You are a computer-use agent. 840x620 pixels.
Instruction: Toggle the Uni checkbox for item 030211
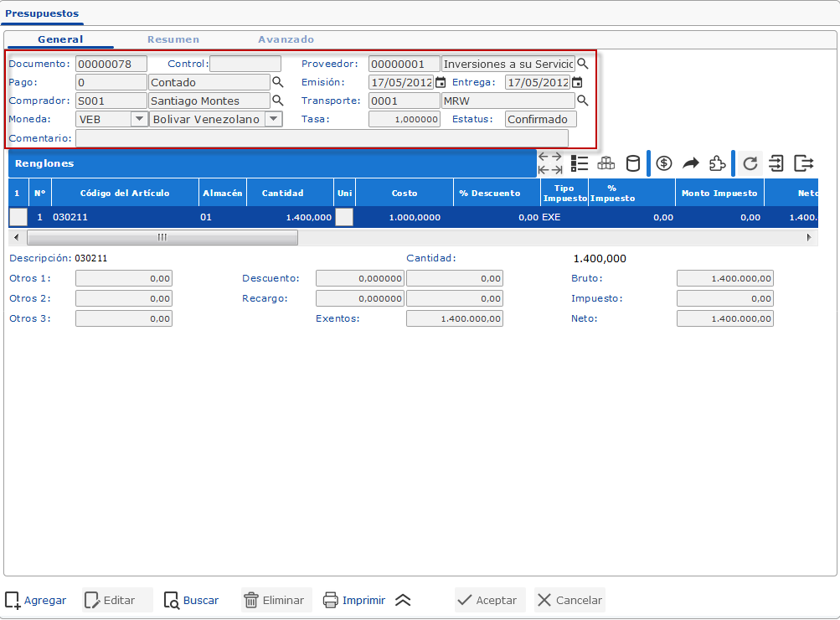click(x=343, y=217)
